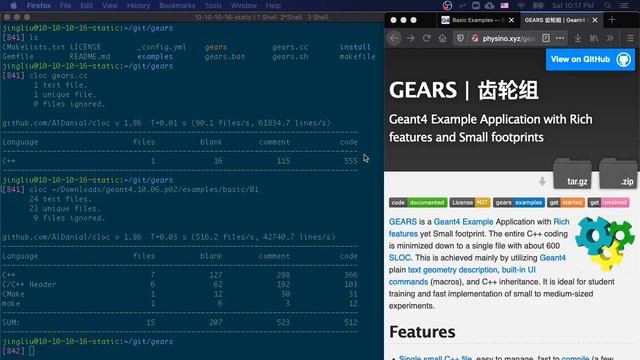Open the Firefox library icon

594,38
